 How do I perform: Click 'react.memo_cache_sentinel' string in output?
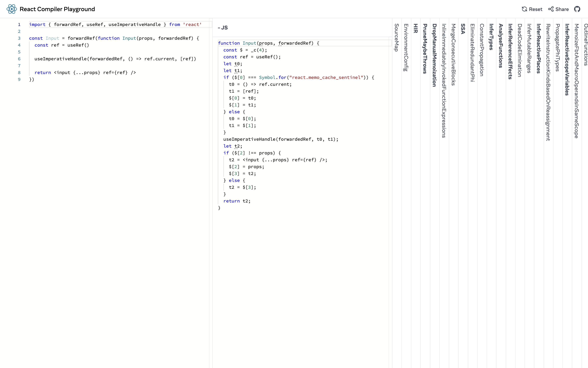point(326,77)
